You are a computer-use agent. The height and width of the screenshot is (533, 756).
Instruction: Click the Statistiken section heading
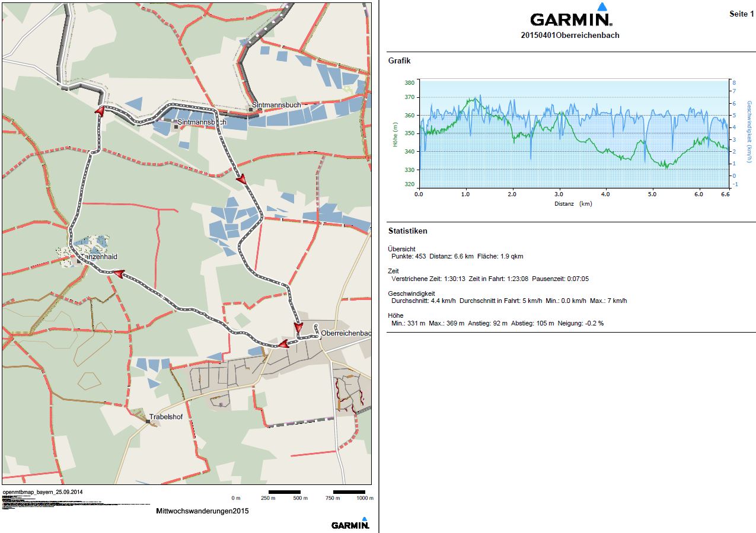point(407,231)
